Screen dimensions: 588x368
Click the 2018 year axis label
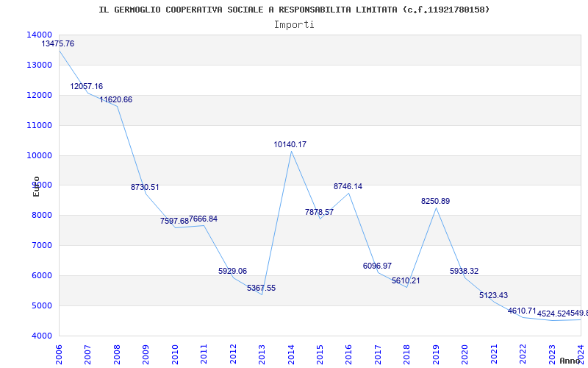(x=407, y=353)
